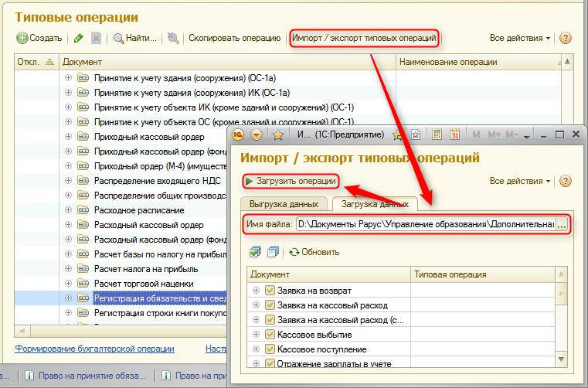This screenshot has height=388, width=588.
Task: Toggle checkbox for Отражение зарплаты в учете
Action: (270, 363)
